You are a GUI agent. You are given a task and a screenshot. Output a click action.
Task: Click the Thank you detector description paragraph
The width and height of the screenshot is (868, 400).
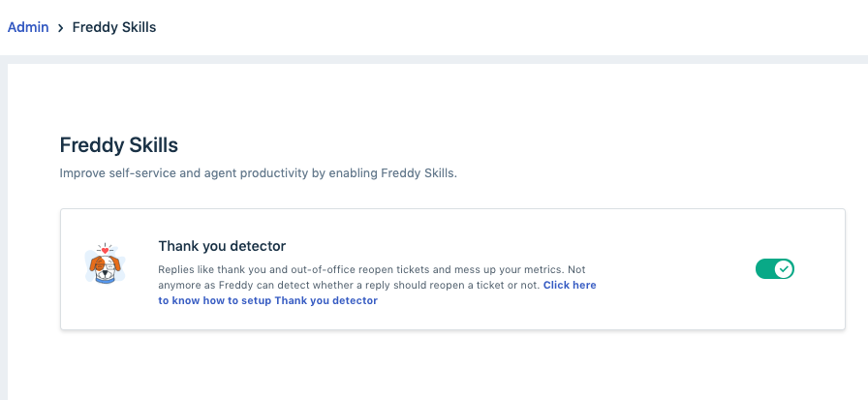tap(377, 285)
